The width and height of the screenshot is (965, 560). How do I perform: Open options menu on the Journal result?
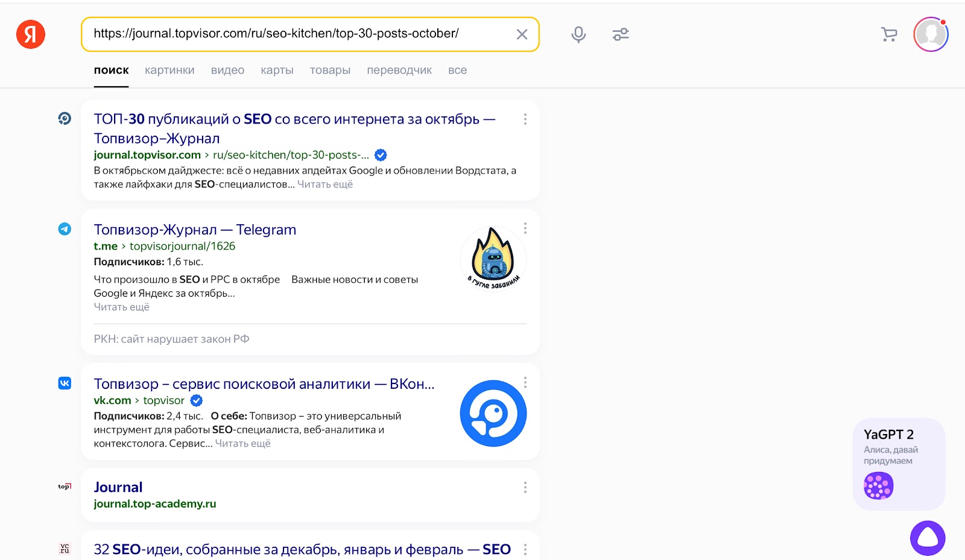[x=525, y=488]
